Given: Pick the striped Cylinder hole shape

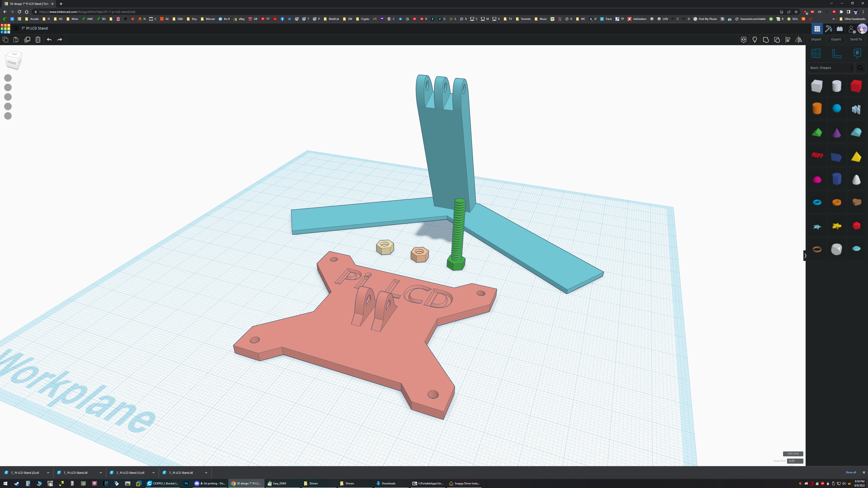Looking at the screenshot, I should [x=837, y=86].
